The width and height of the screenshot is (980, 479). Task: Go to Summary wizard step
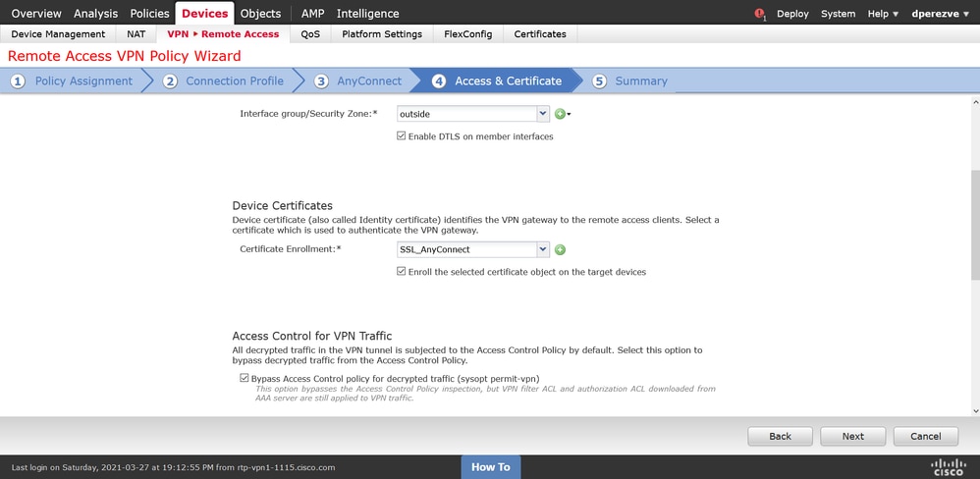641,81
